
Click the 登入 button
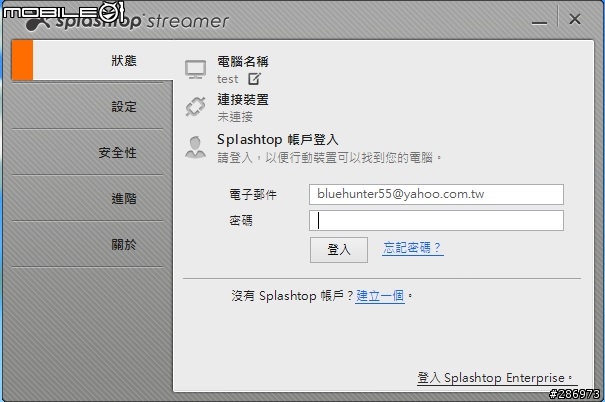[x=339, y=250]
